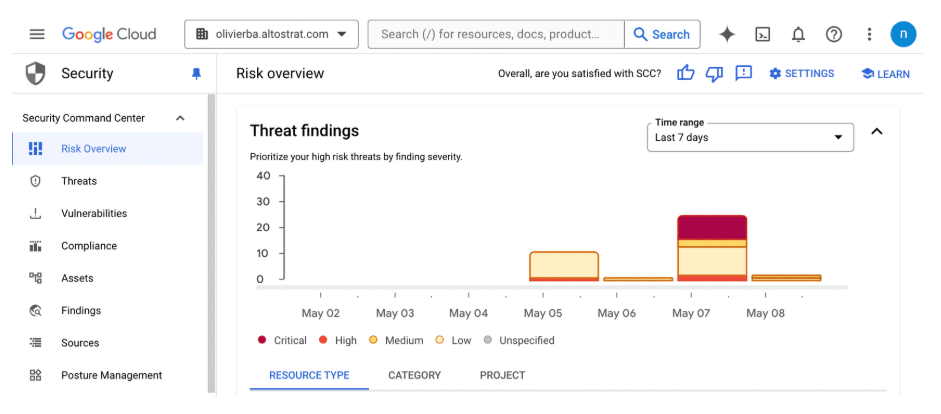
Task: Toggle the Low legend entry
Action: click(x=453, y=340)
